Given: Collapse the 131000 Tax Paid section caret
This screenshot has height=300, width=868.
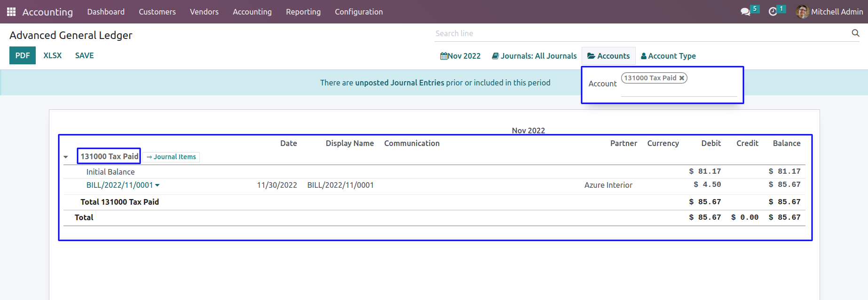Looking at the screenshot, I should pos(66,157).
